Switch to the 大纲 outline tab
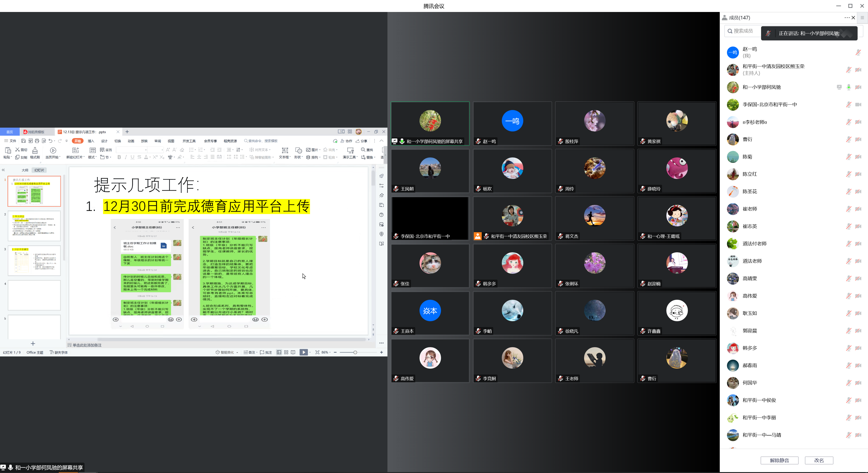Image resolution: width=868 pixels, height=473 pixels. 25,170
